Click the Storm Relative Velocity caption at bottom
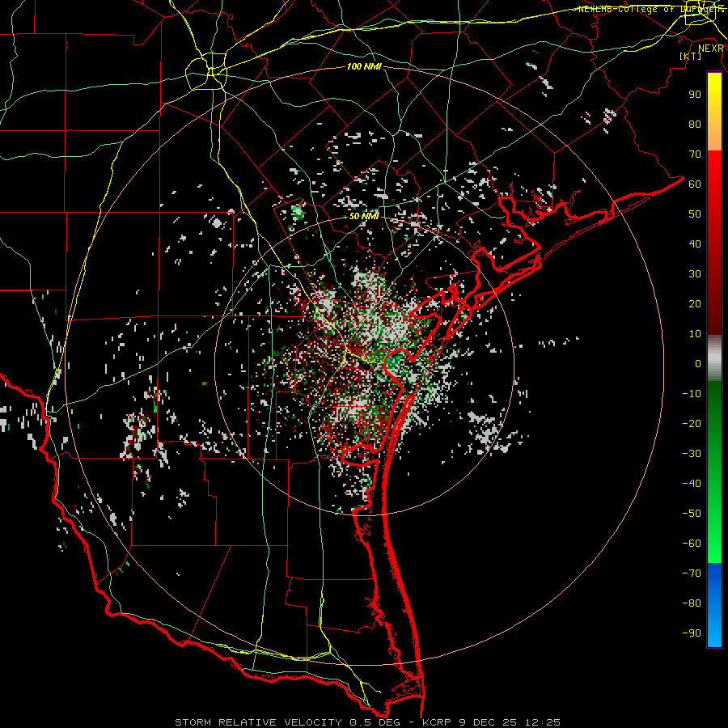Image resolution: width=728 pixels, height=728 pixels. pos(367,722)
